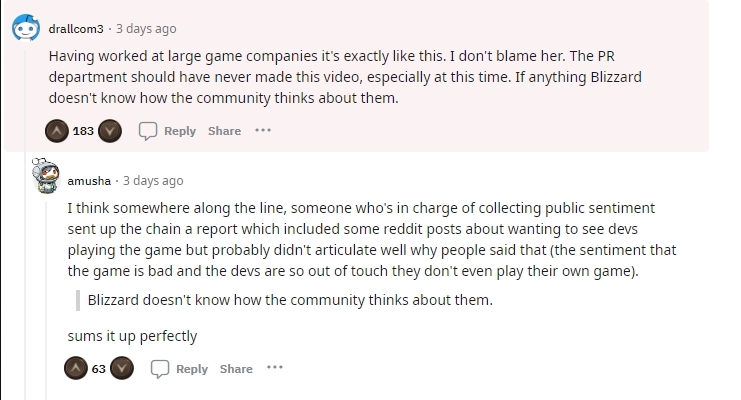Click speech bubble icon under drallcom3's comment
741x400 pixels.
point(148,131)
